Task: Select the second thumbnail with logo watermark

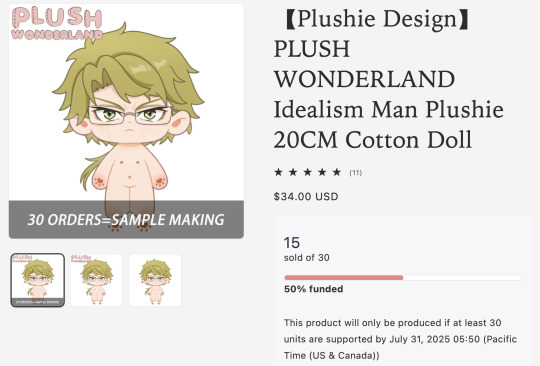Action: (96, 280)
